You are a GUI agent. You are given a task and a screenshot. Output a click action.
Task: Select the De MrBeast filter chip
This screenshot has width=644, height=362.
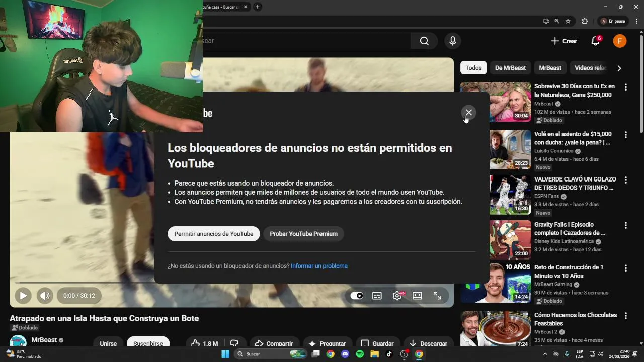pyautogui.click(x=510, y=68)
